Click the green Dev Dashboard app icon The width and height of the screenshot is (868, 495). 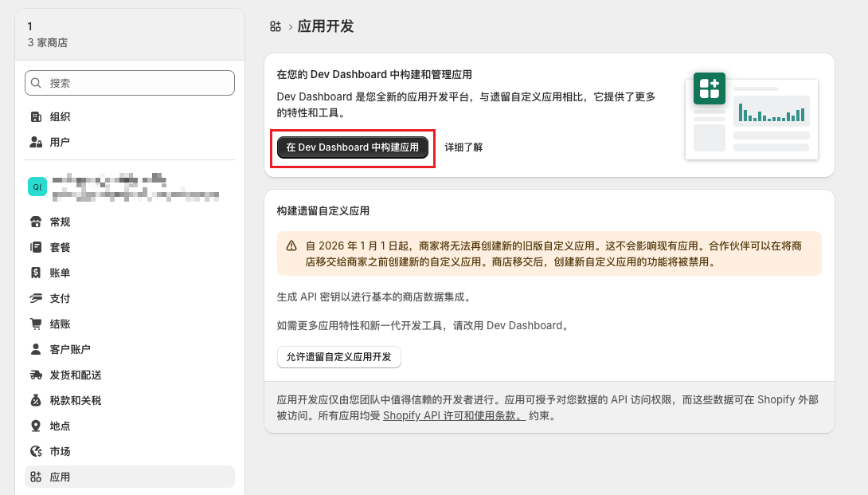pos(709,88)
